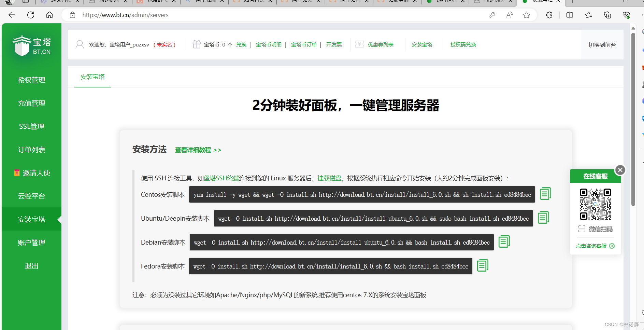Screen dimensions: 644x330
Task: Click 安装宝塔 link in top bar
Action: (422, 45)
